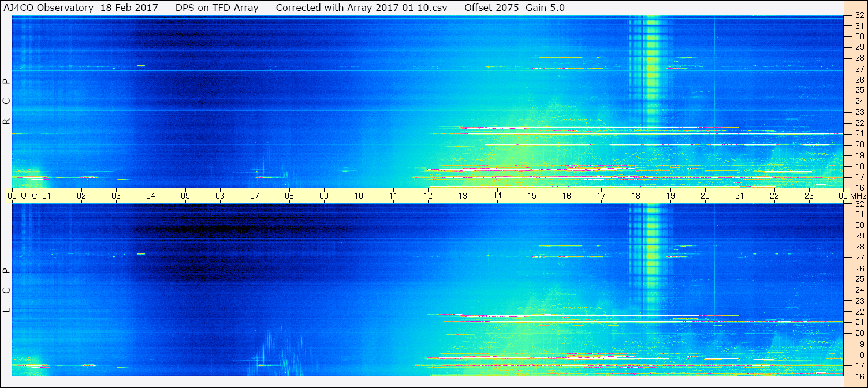
Task: Choose the 08 hour marker on time axis
Action: (289, 196)
